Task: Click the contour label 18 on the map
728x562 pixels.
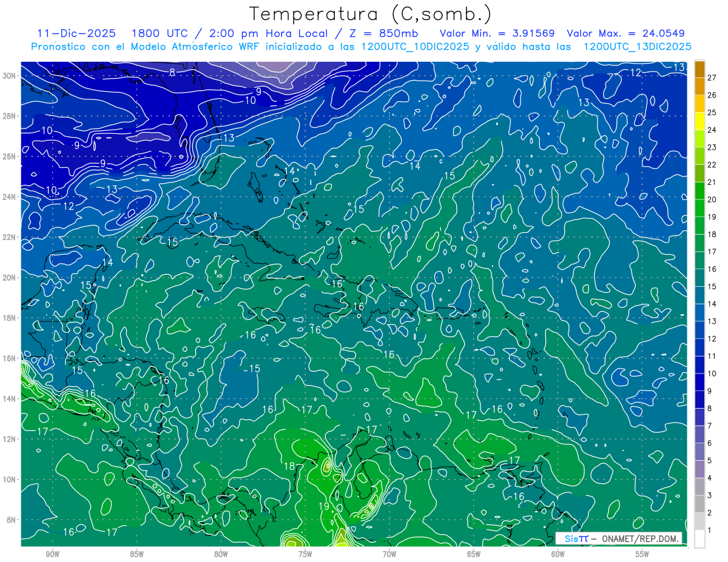Action: [289, 466]
